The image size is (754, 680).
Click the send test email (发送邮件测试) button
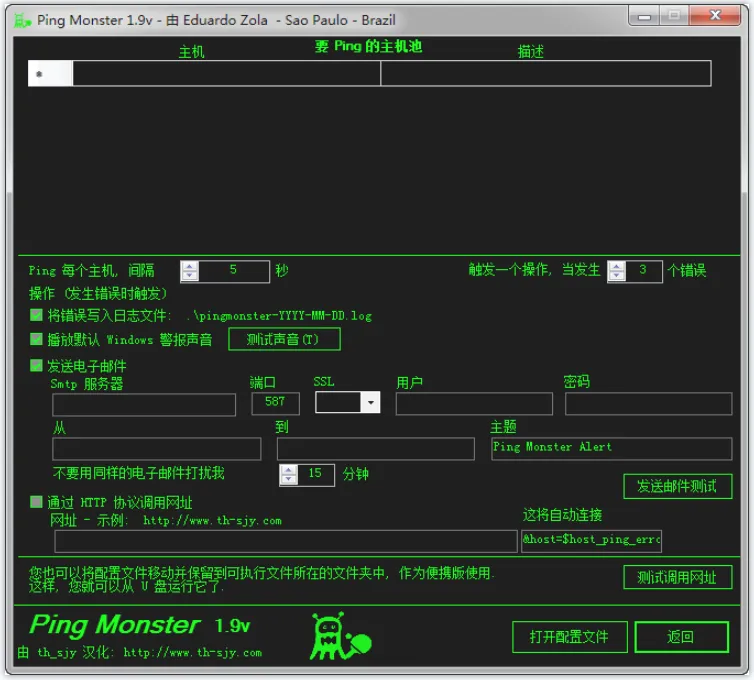click(x=677, y=486)
